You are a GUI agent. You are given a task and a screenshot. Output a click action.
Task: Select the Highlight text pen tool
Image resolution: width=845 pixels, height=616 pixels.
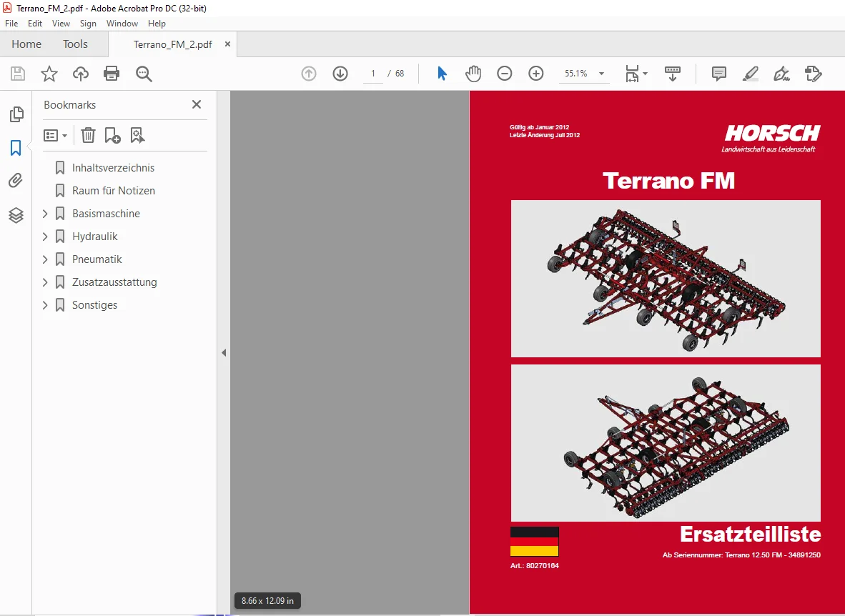(750, 74)
